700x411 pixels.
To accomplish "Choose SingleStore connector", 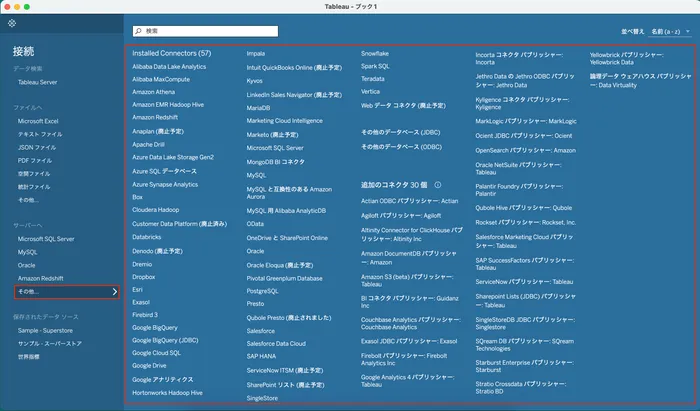I will pos(262,398).
